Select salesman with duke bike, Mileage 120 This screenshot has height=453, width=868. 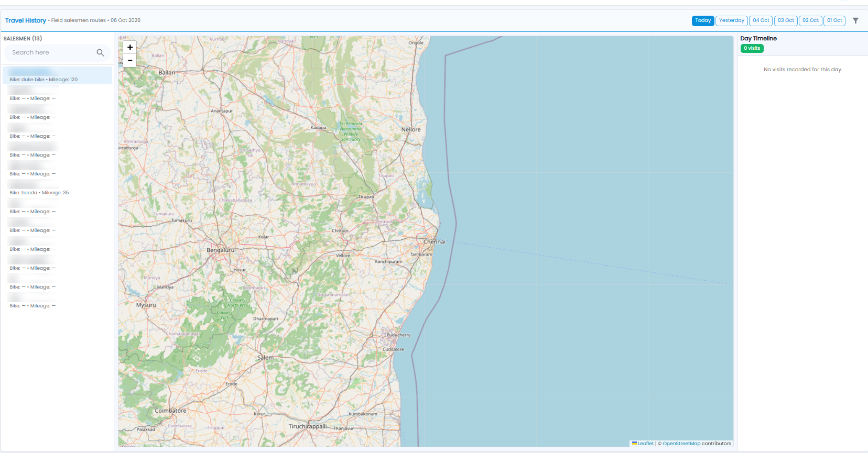(x=57, y=75)
